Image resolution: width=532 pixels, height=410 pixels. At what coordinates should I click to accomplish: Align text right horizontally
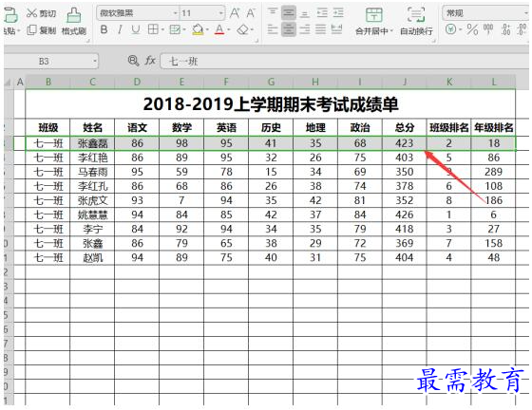(x=305, y=29)
